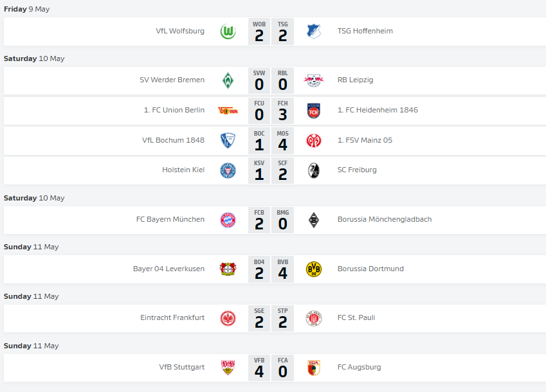
Task: Click the FC Augsburg crest icon
Action: [x=314, y=368]
